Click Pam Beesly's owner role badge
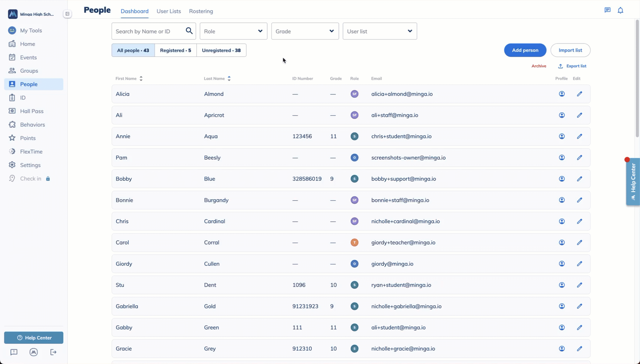The height and width of the screenshot is (364, 640). tap(354, 158)
